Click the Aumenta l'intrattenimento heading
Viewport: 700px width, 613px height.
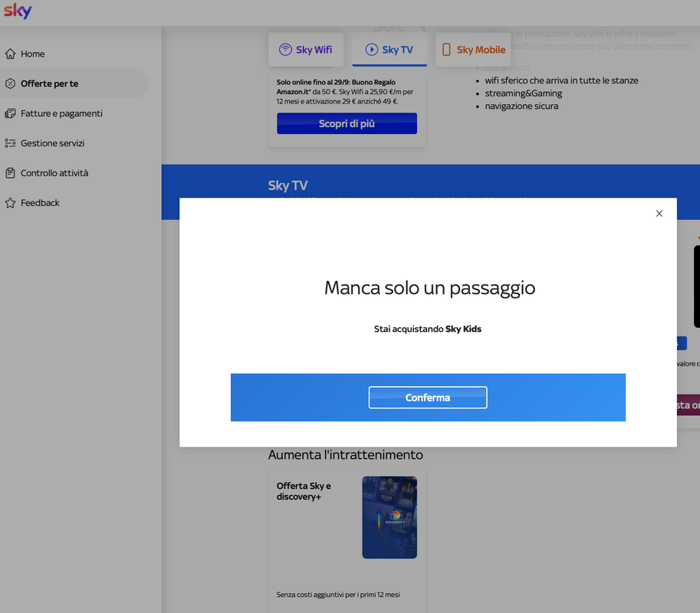346,454
